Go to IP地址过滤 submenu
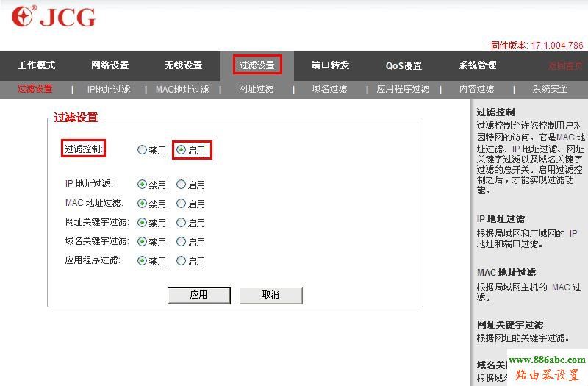 [x=109, y=89]
